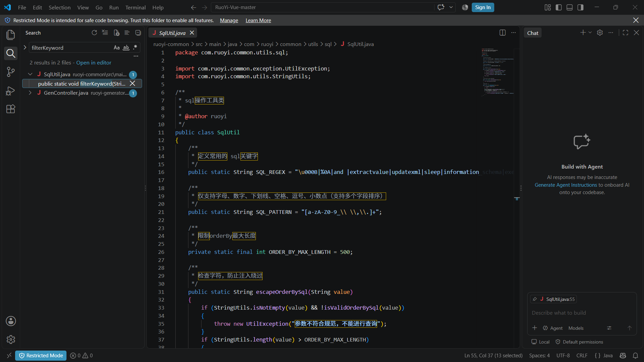Viewport: 644px width, 362px height.
Task: Open notifications bell in status bar
Action: [x=635, y=356]
